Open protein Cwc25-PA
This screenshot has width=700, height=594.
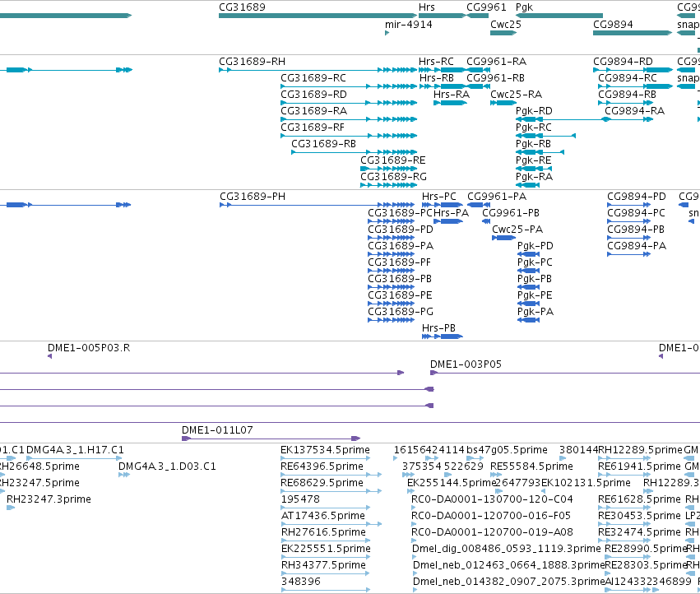point(517,229)
